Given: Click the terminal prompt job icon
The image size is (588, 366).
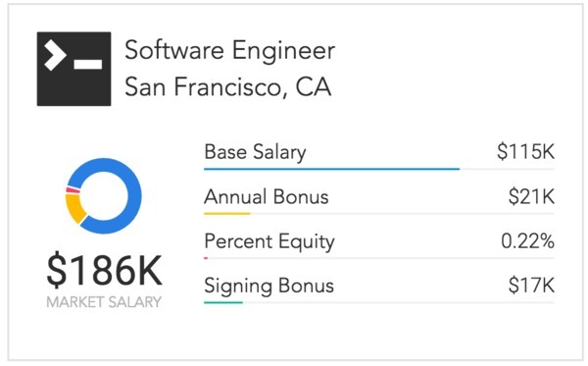Looking at the screenshot, I should tap(73, 69).
